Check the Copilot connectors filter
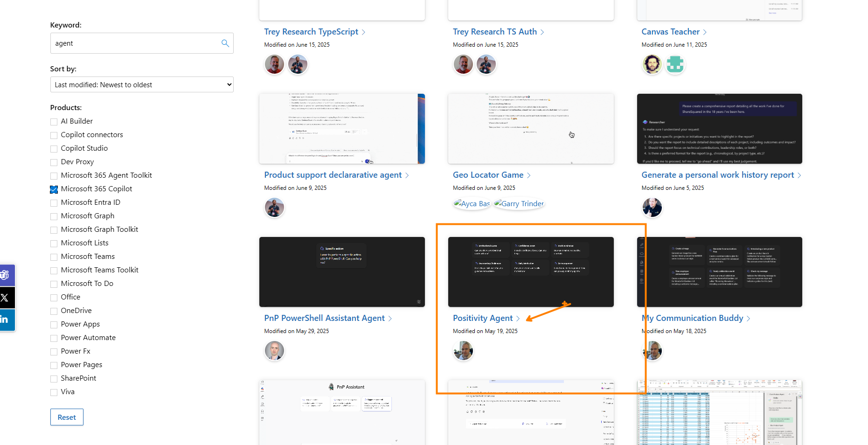Viewport: 868px width, 445px height. (x=54, y=135)
